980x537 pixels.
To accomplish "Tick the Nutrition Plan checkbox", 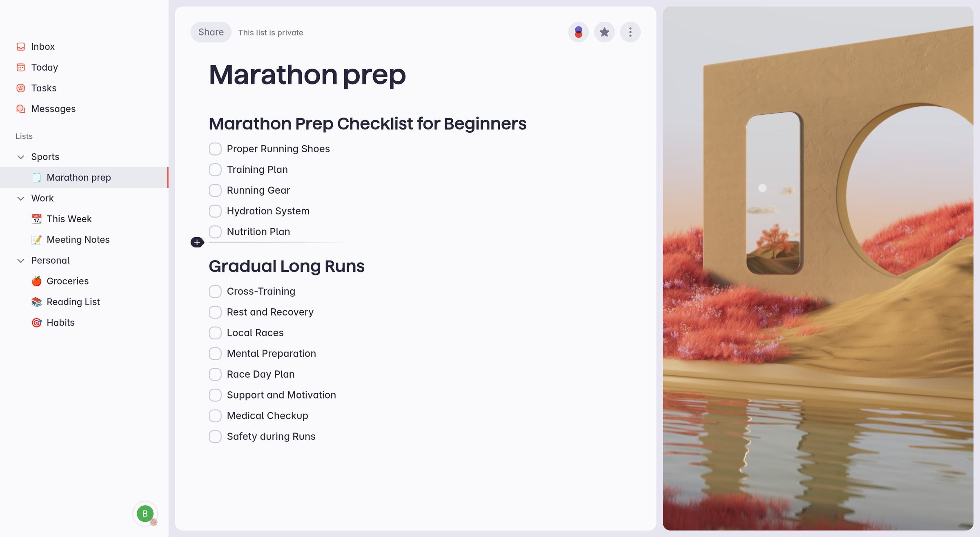I will pyautogui.click(x=215, y=232).
